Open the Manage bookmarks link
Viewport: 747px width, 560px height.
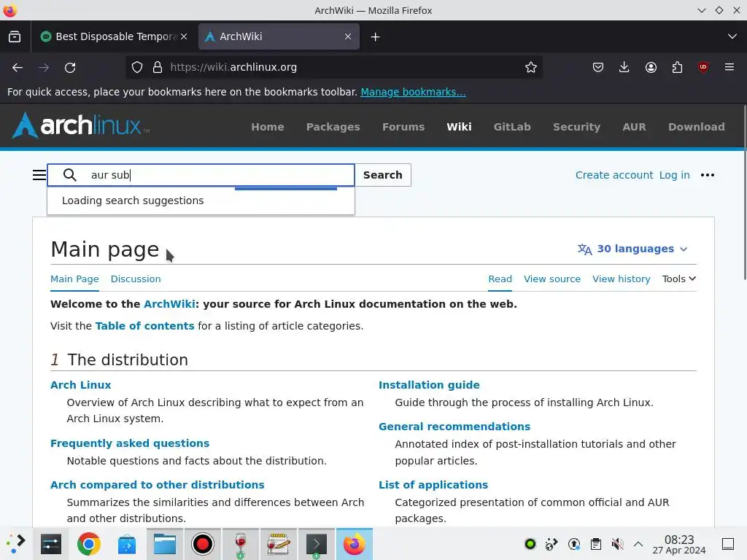click(x=413, y=92)
